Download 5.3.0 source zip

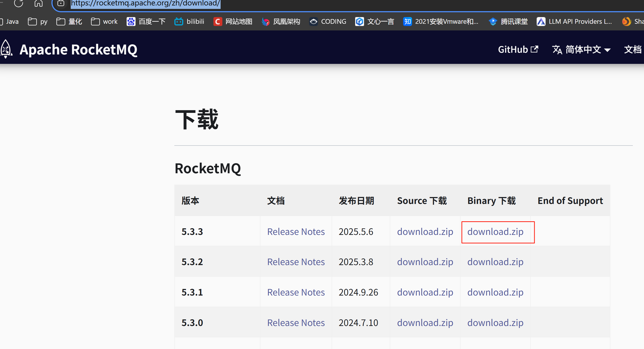point(425,323)
